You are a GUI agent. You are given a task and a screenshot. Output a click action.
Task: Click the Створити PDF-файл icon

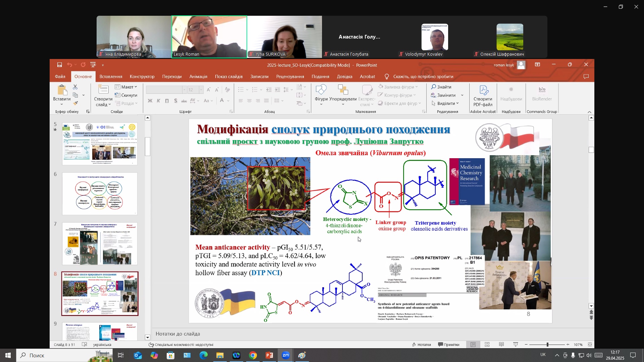tap(483, 96)
